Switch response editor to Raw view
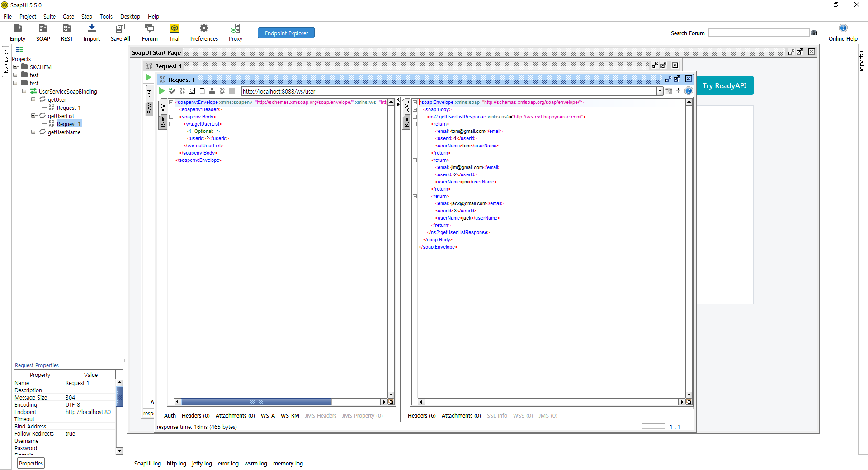868x470 pixels. click(406, 122)
